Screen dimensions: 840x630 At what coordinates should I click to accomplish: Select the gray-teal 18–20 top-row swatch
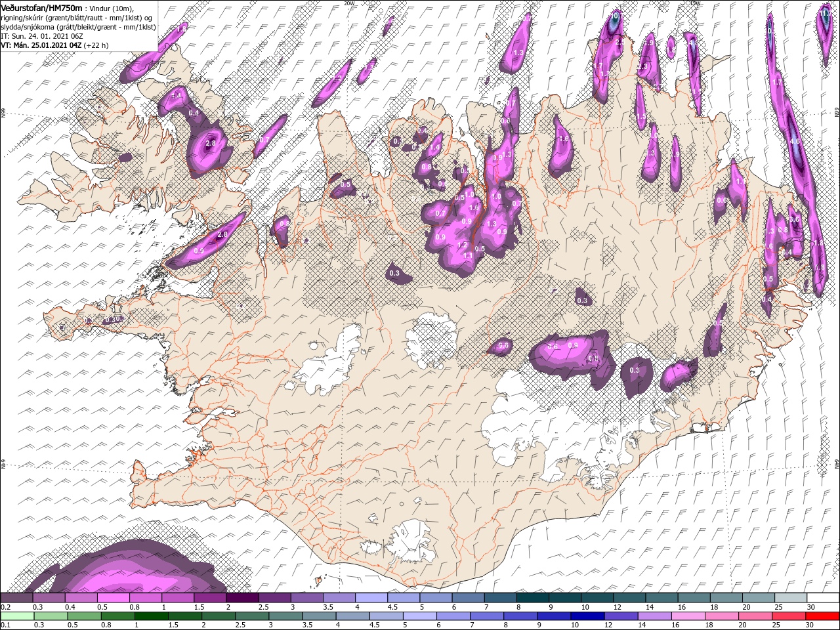pos(726,598)
